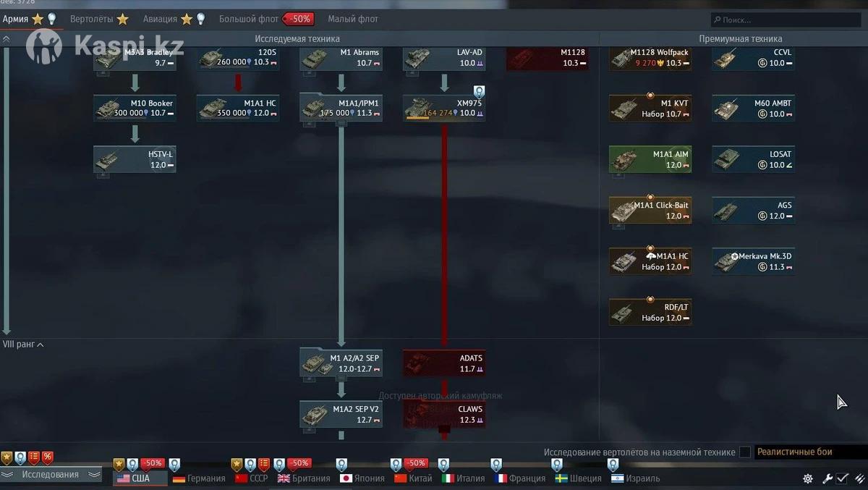Enable helicopter research on ground vehicles checkbox
This screenshot has height=490, width=868.
point(744,452)
